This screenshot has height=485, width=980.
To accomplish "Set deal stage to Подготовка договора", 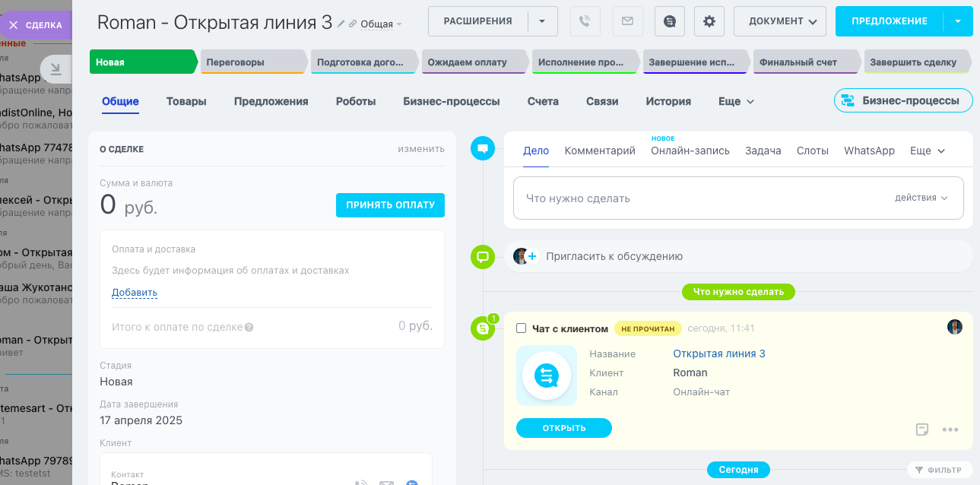I will pyautogui.click(x=364, y=62).
